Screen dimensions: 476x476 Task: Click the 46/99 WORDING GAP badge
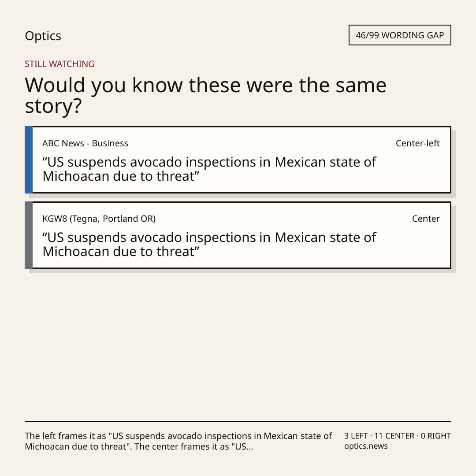(400, 35)
